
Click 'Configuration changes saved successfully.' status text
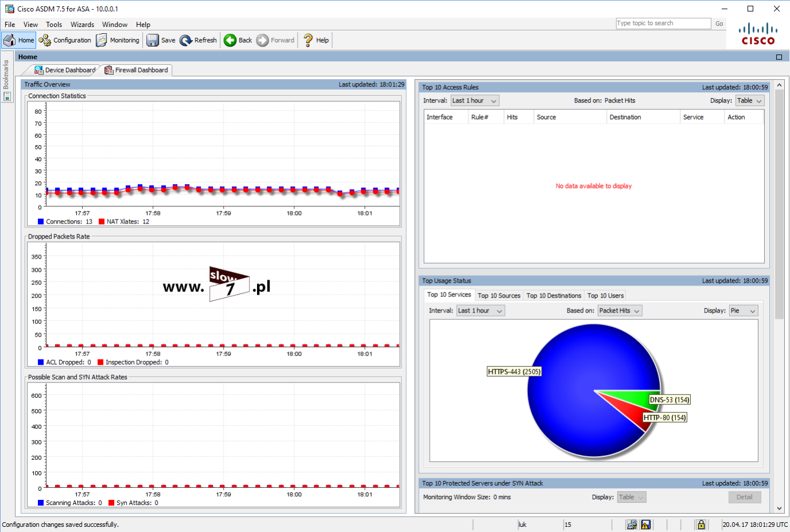60,525
